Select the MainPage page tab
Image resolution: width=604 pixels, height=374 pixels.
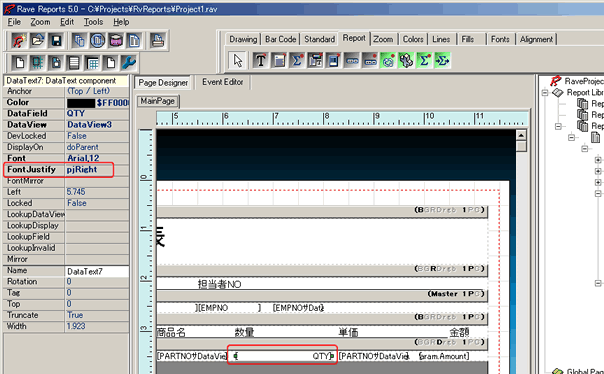point(158,101)
